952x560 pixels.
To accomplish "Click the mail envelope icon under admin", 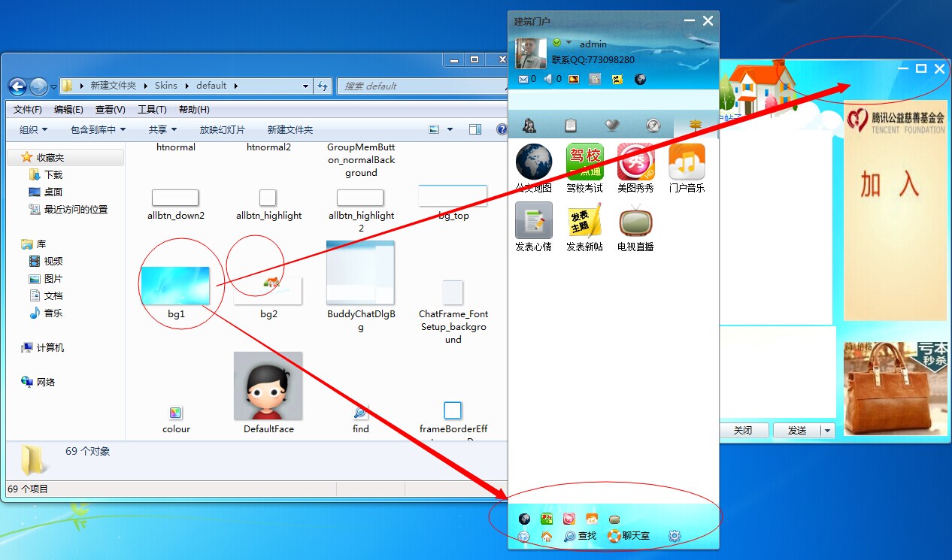I will point(523,79).
